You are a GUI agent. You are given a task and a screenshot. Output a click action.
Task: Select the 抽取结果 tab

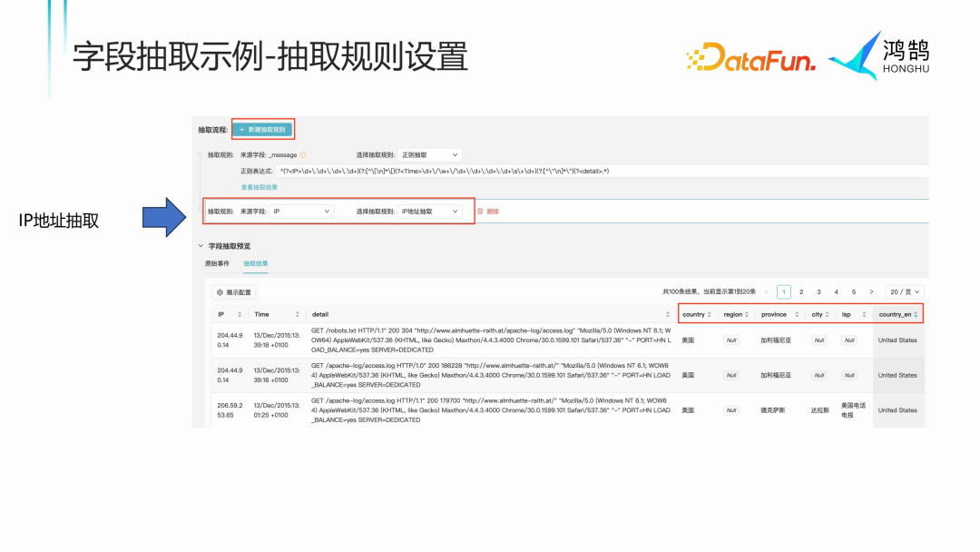point(255,263)
